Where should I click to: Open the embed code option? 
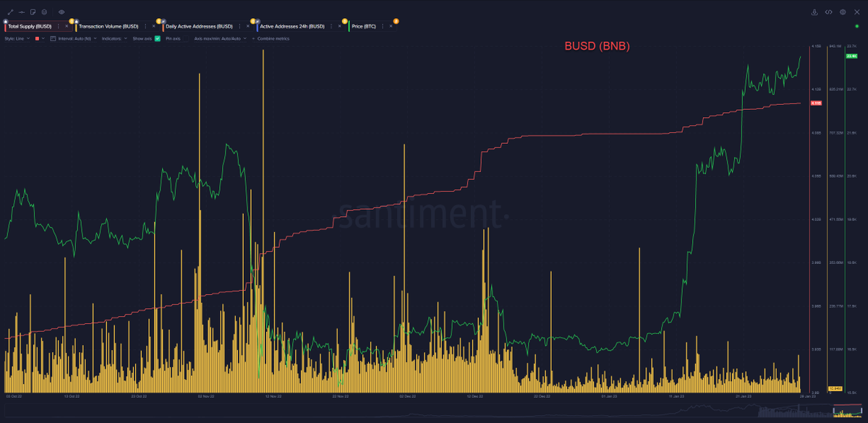coord(829,12)
